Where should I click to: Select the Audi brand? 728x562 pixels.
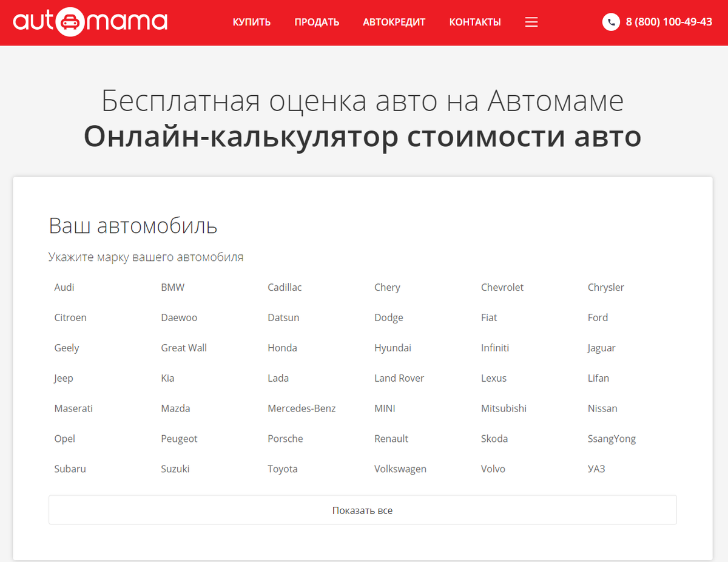[64, 287]
